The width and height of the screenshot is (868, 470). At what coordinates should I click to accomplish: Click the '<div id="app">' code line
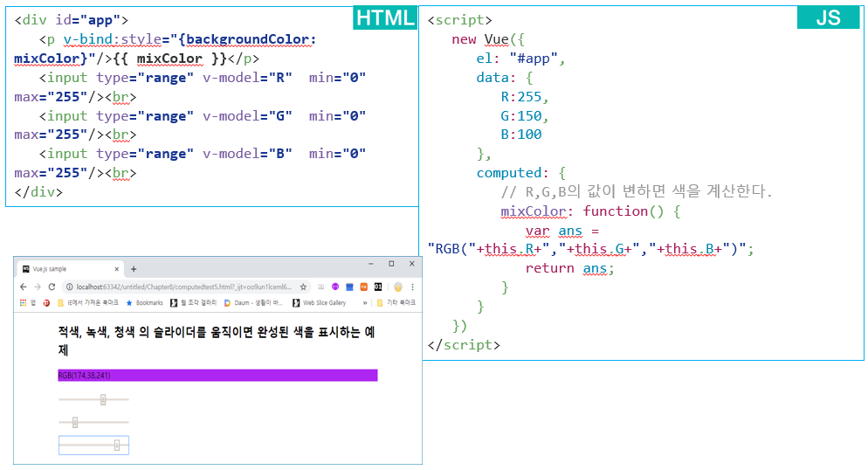[72, 20]
